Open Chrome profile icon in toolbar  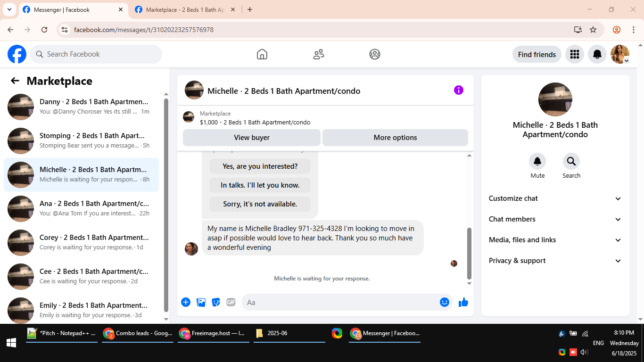coord(617,30)
